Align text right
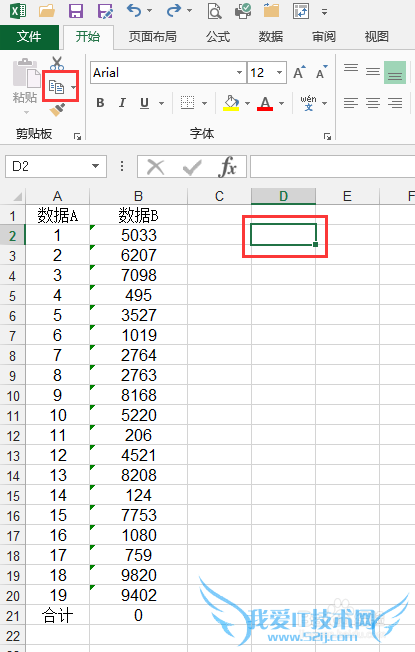Screen dimensions: 415x652 coord(395,103)
